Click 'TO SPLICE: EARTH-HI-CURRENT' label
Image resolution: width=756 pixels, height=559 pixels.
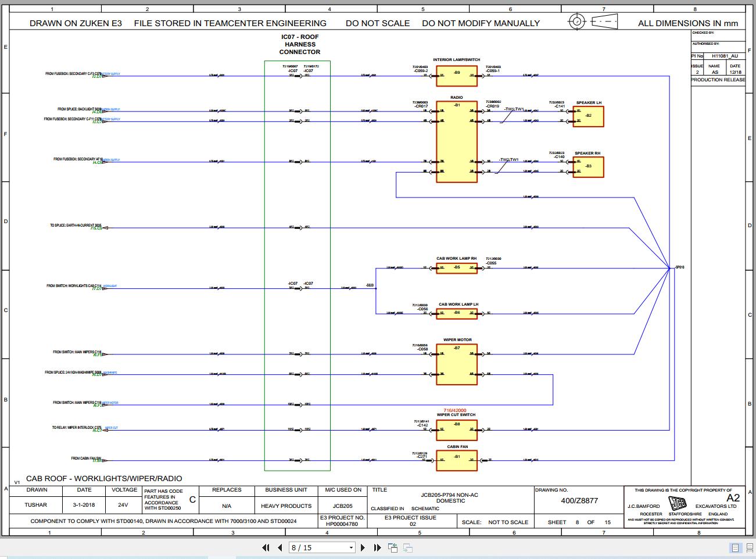pos(76,225)
